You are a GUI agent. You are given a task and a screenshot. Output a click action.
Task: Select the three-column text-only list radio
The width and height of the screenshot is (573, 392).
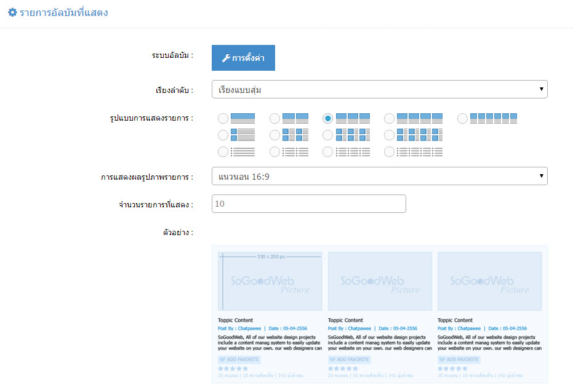(x=328, y=151)
